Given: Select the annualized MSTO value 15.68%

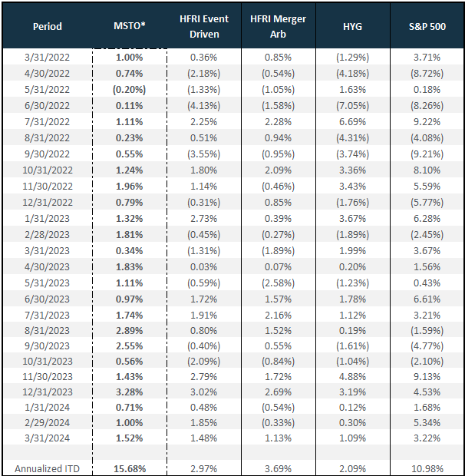Looking at the screenshot, I should pos(130,469).
